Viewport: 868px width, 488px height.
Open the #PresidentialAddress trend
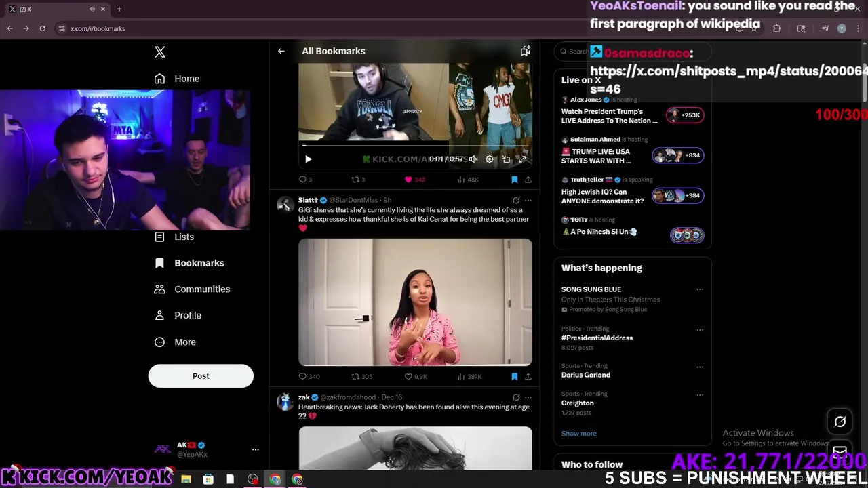pos(597,338)
